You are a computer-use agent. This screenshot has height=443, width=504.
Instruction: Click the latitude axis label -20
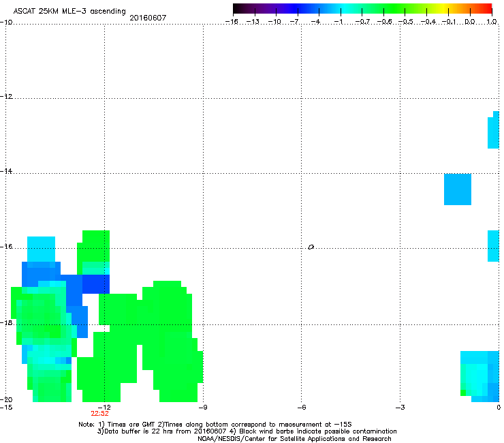tap(6, 399)
